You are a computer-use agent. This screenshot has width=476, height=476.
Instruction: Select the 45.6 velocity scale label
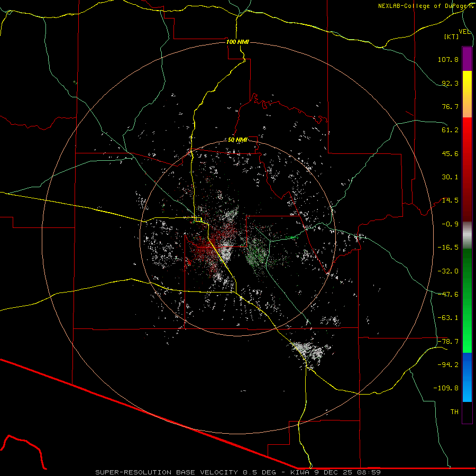450,153
